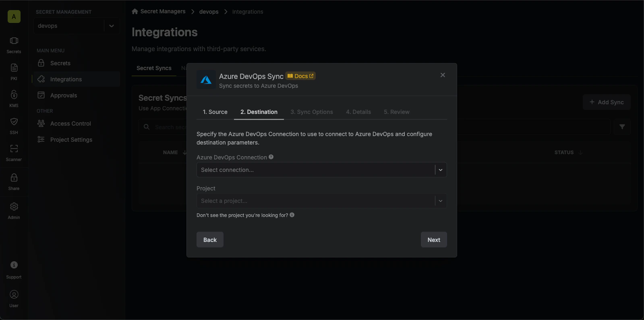The height and width of the screenshot is (320, 644).
Task: Click the Integrations breadcrumb
Action: (248, 12)
